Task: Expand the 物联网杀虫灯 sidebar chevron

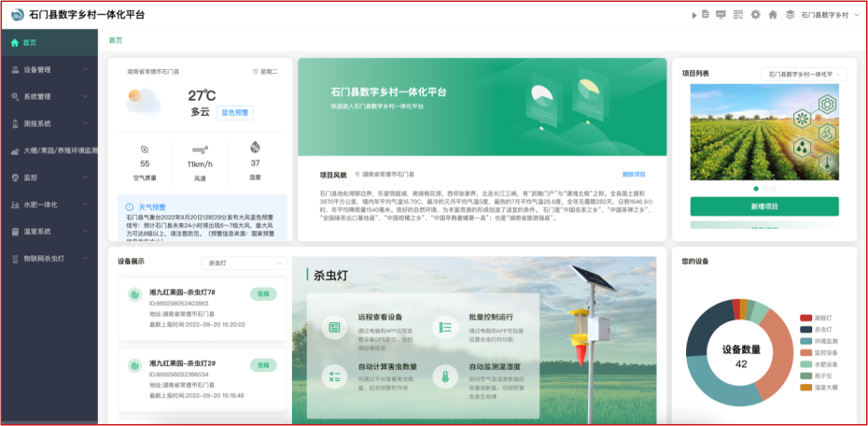Action: pos(85,258)
